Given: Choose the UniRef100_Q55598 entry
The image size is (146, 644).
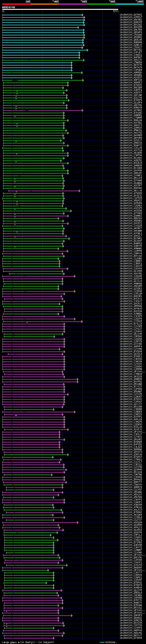Looking at the screenshot, I should 131,306.
